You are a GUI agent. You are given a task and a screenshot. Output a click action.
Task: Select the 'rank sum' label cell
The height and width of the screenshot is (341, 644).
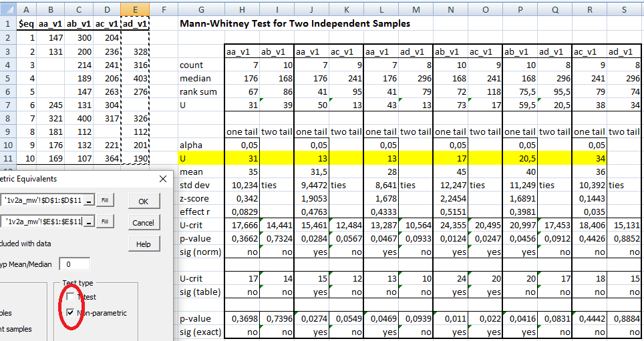tap(201, 92)
